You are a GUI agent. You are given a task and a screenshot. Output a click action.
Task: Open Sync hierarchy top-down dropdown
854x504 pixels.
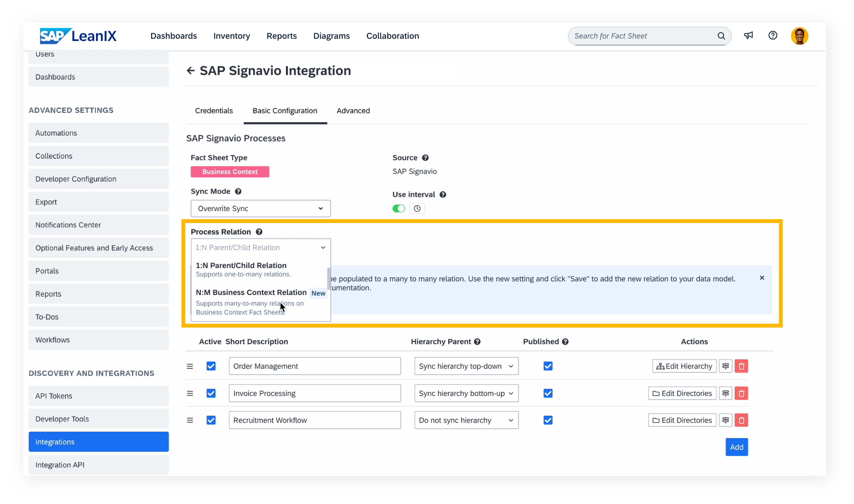coord(466,366)
